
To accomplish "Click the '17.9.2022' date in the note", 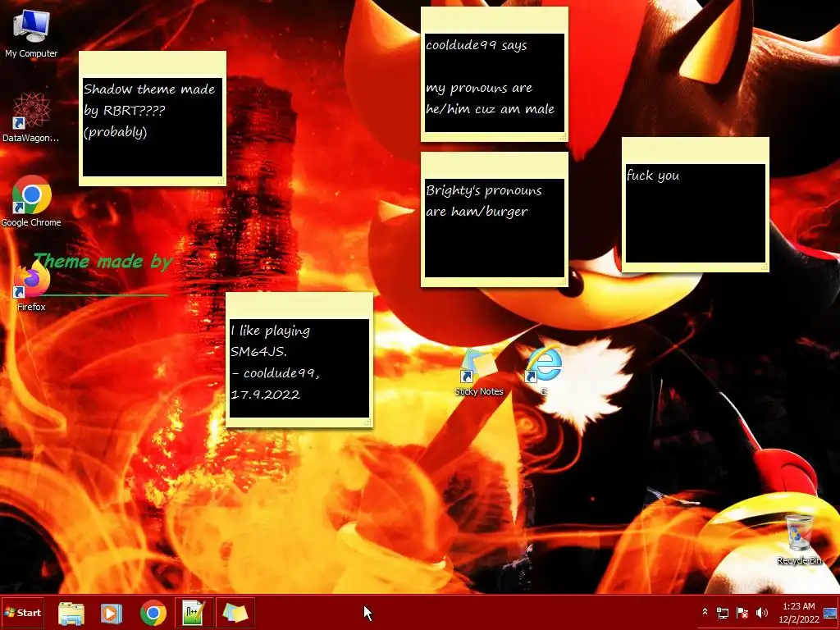I will click(265, 395).
